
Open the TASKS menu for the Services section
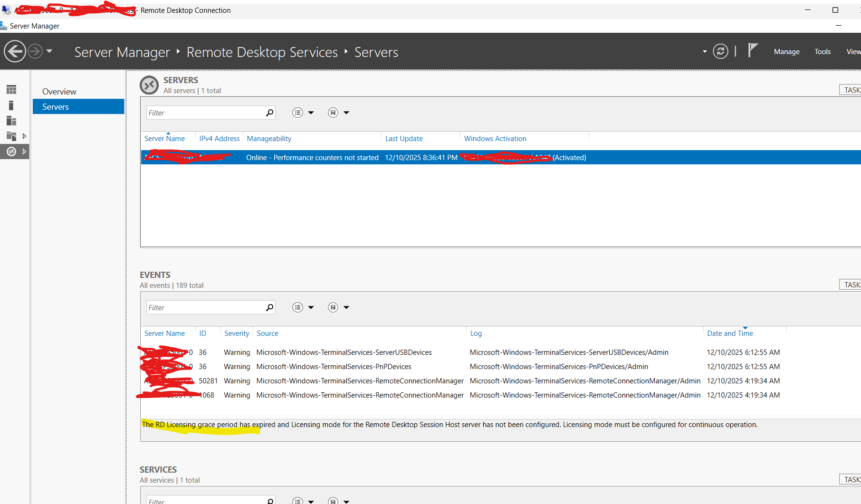(x=851, y=479)
